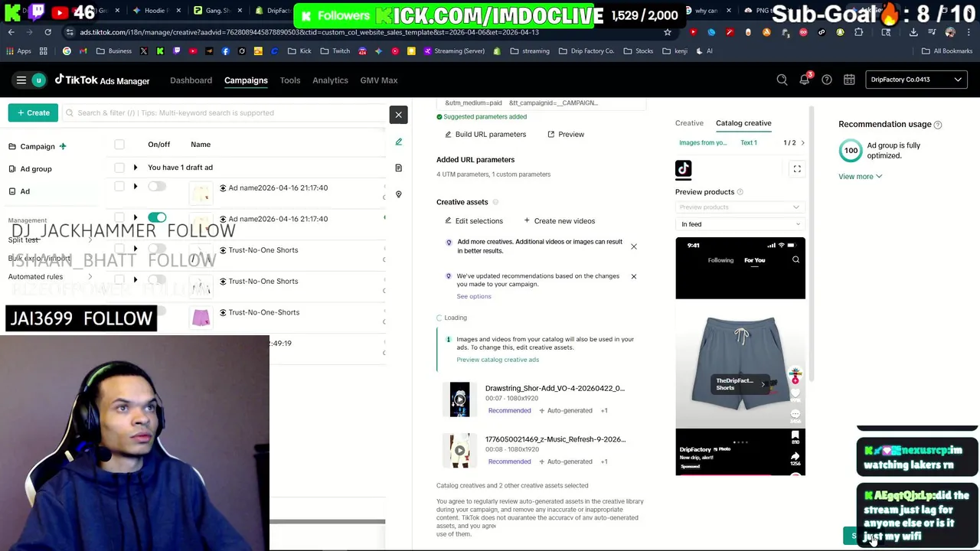The width and height of the screenshot is (980, 551).
Task: Check the first 'Ad name2026-04-16' row checkbox
Action: click(119, 187)
